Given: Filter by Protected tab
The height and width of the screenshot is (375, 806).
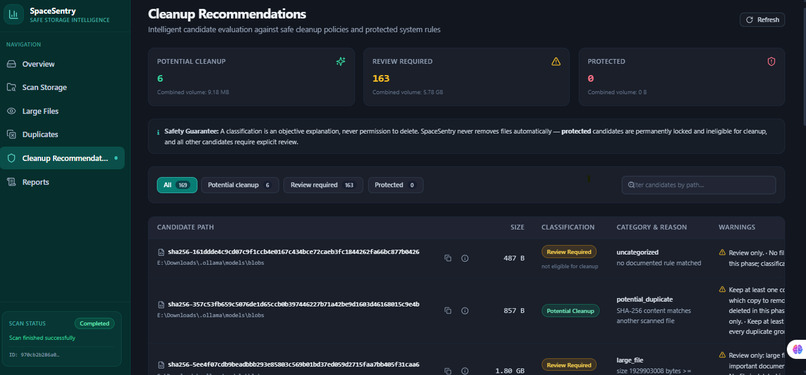Looking at the screenshot, I should click(x=395, y=185).
